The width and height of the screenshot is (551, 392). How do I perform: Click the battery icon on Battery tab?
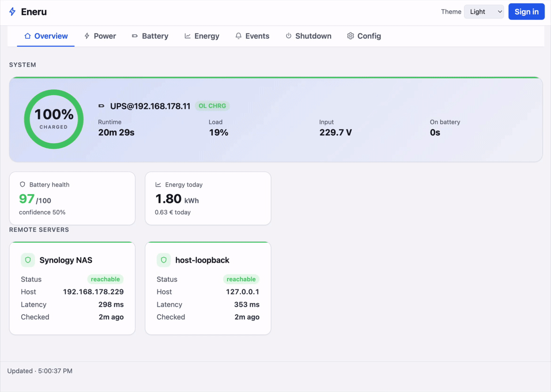coord(135,36)
